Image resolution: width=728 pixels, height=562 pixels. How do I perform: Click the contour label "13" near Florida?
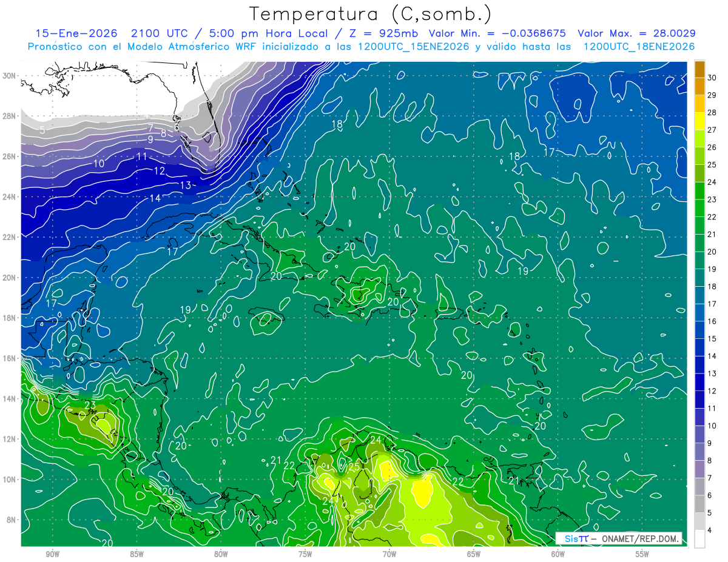(x=186, y=185)
